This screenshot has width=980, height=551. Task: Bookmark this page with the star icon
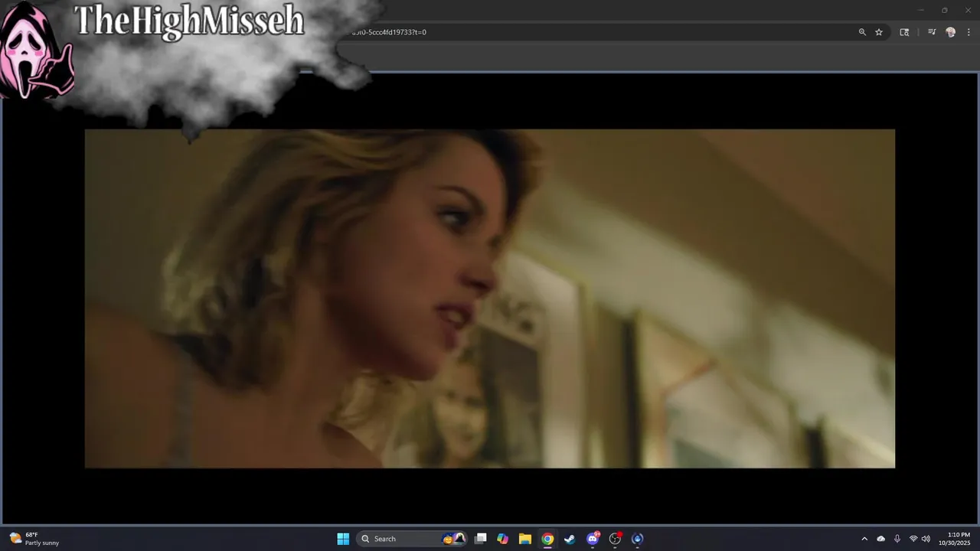[879, 32]
